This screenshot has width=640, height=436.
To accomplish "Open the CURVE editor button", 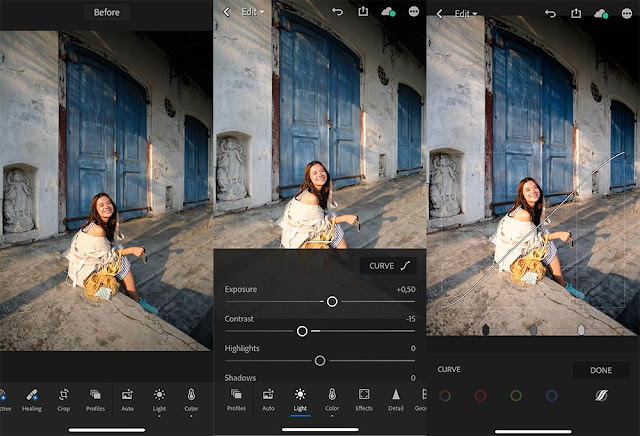I will (388, 266).
